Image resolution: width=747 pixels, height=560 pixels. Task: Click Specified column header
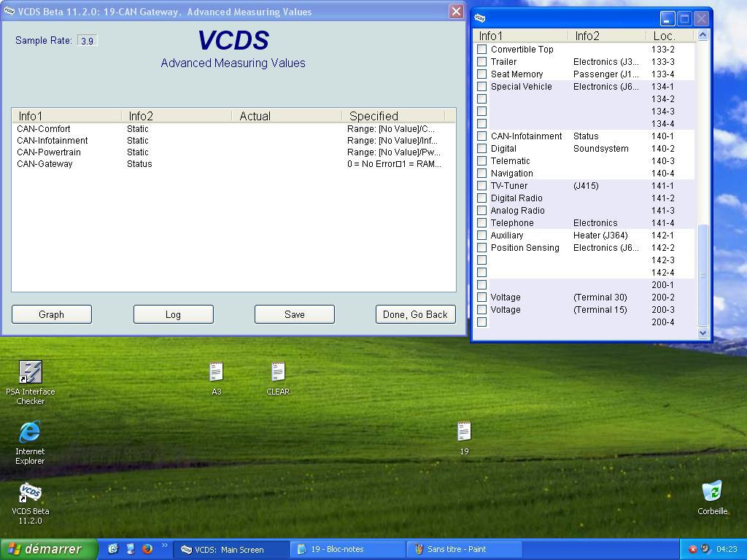pyautogui.click(x=393, y=116)
